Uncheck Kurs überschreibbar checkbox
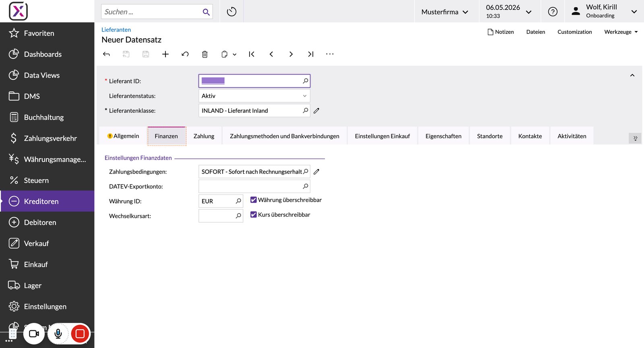644x348 pixels. point(254,215)
